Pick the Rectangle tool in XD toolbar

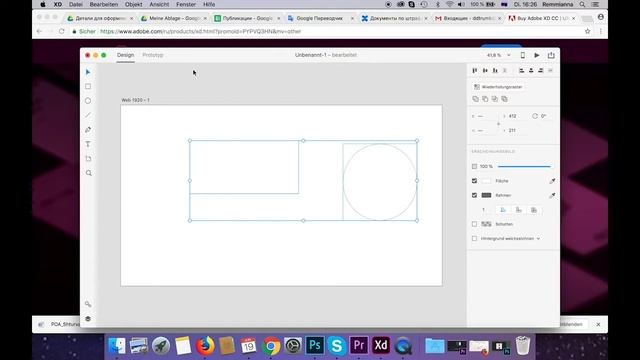88,87
